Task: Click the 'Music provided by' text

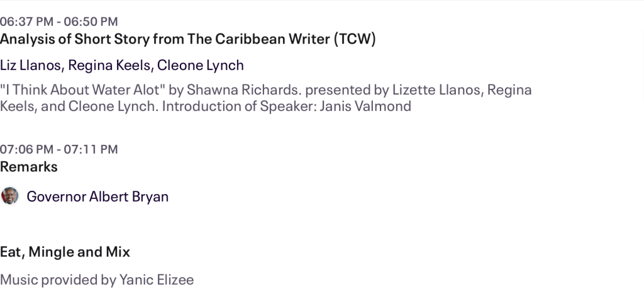Action: 48,280
